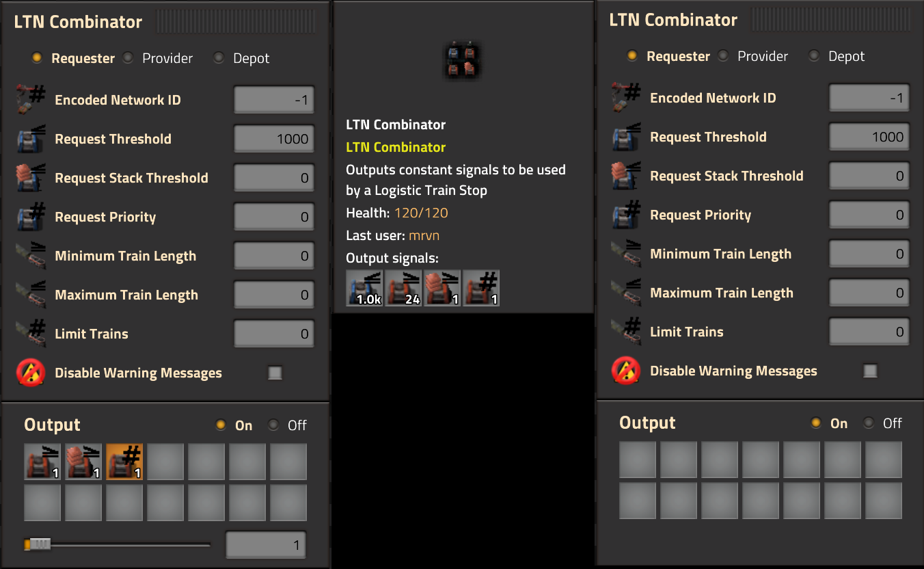Click the Request Stack Threshold icon in right panel

click(x=626, y=176)
